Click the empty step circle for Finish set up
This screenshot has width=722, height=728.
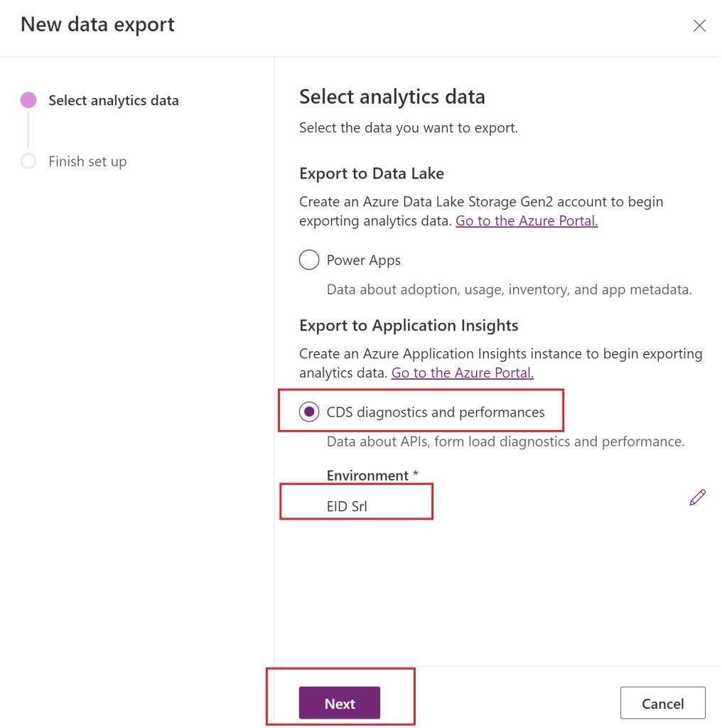point(28,161)
